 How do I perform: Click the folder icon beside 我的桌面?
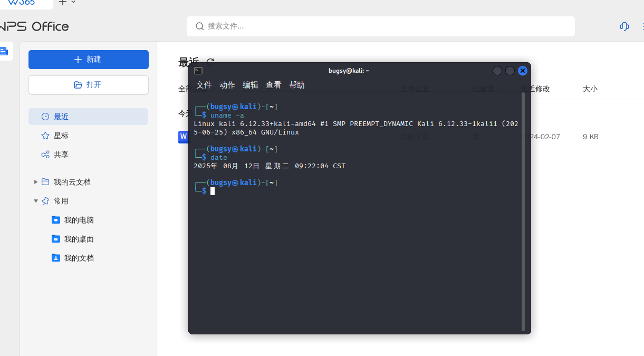point(56,239)
